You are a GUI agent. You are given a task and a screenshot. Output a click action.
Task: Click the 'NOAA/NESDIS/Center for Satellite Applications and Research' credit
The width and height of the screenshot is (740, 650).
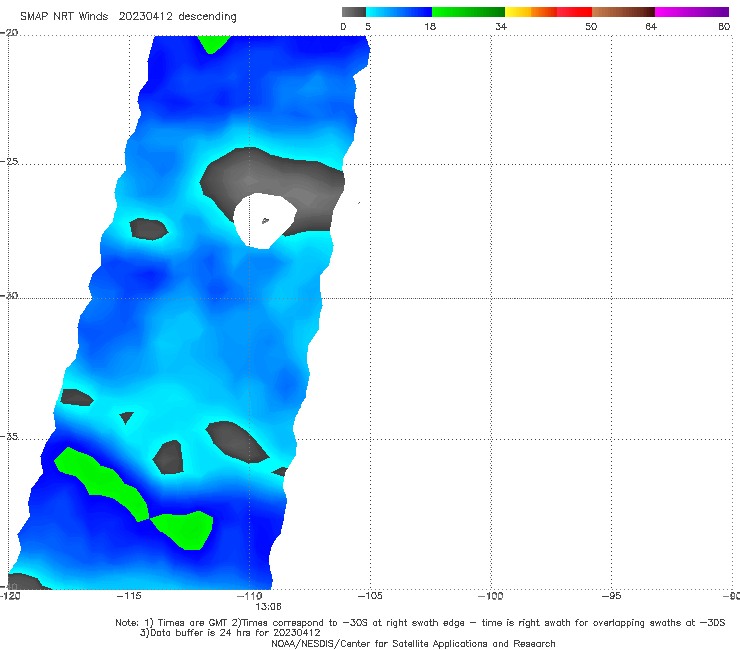[413, 644]
